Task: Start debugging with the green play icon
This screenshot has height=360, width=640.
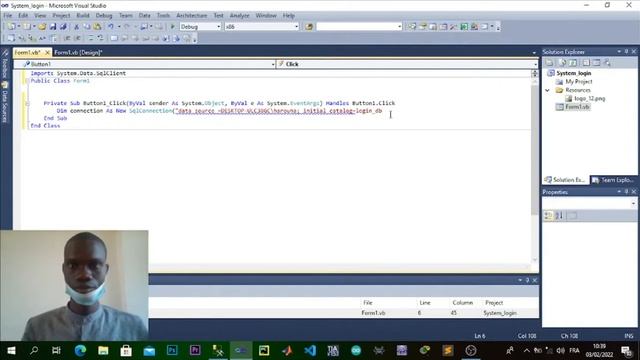Action: (173, 27)
